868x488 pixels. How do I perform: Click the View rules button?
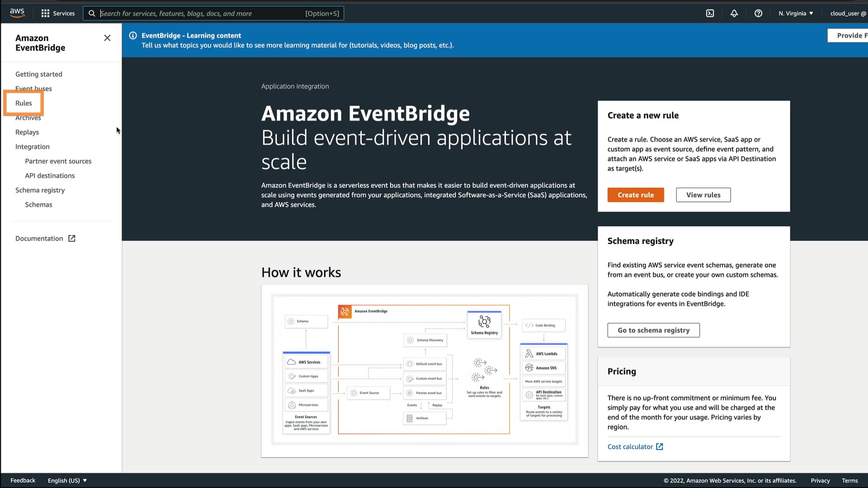point(703,195)
